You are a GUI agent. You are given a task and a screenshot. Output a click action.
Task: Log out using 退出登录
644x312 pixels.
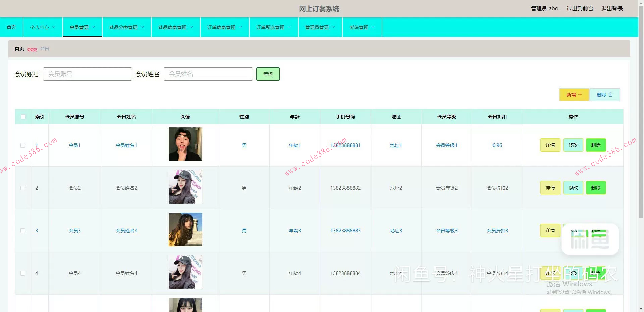tap(612, 9)
